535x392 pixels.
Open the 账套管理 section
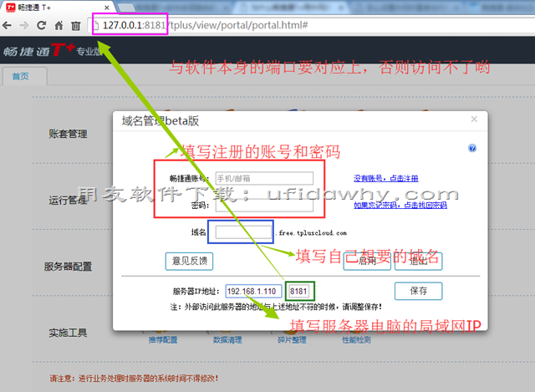click(68, 134)
